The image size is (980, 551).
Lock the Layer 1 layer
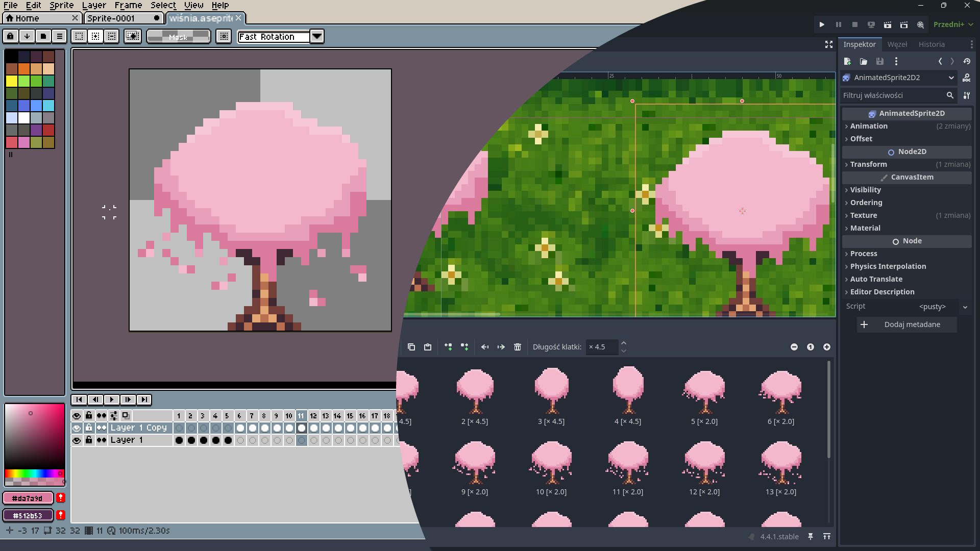point(89,440)
